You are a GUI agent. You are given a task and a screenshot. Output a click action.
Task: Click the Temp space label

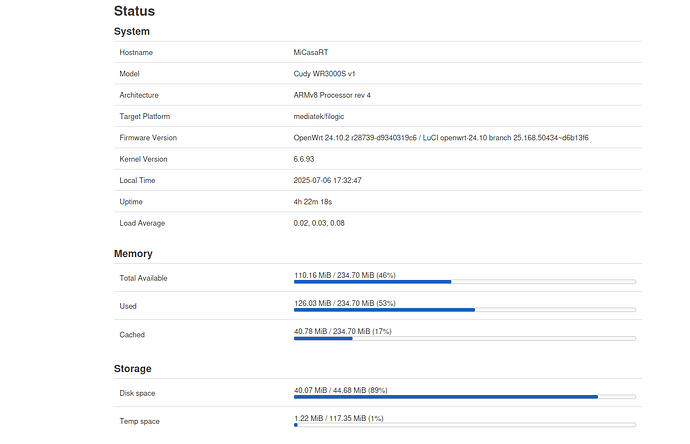coord(139,422)
